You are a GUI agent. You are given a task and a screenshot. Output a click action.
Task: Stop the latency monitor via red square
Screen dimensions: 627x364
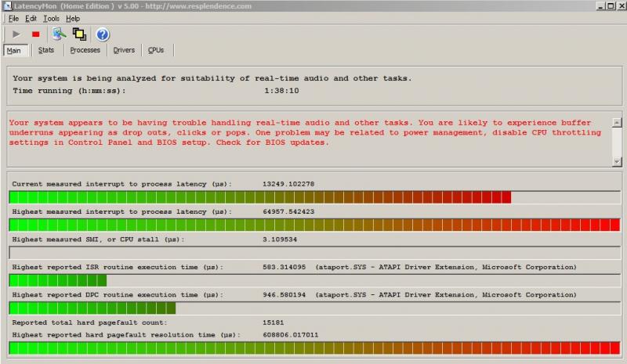(x=35, y=34)
